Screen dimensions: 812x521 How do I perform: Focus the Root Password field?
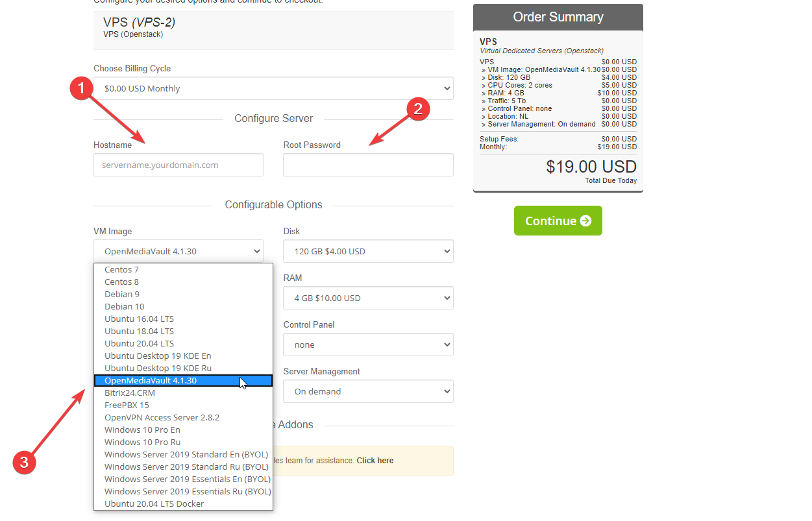click(x=368, y=165)
